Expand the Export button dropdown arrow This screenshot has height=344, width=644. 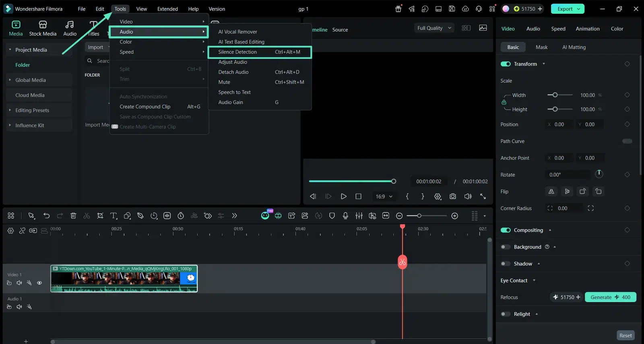[579, 9]
